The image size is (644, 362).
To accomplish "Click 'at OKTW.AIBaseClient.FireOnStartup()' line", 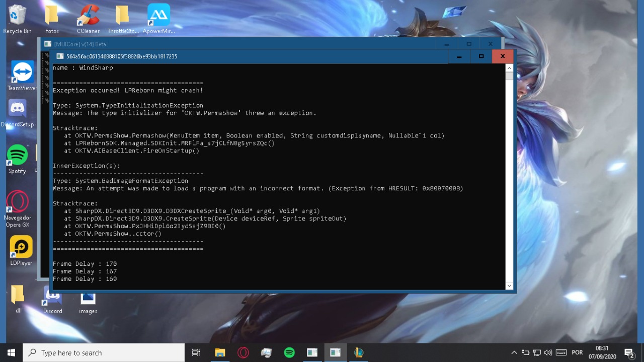I will 132,151.
